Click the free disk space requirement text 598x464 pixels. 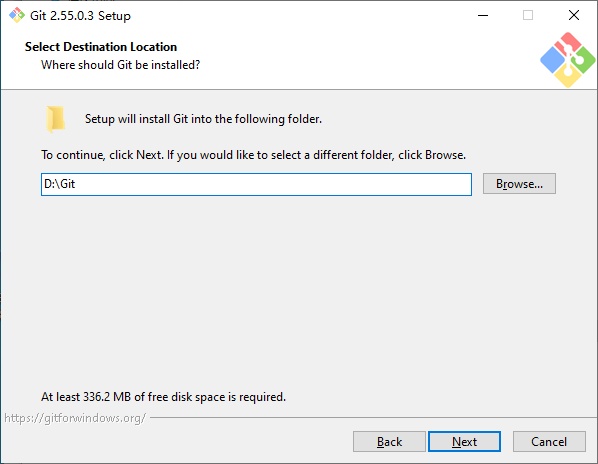[x=163, y=397]
